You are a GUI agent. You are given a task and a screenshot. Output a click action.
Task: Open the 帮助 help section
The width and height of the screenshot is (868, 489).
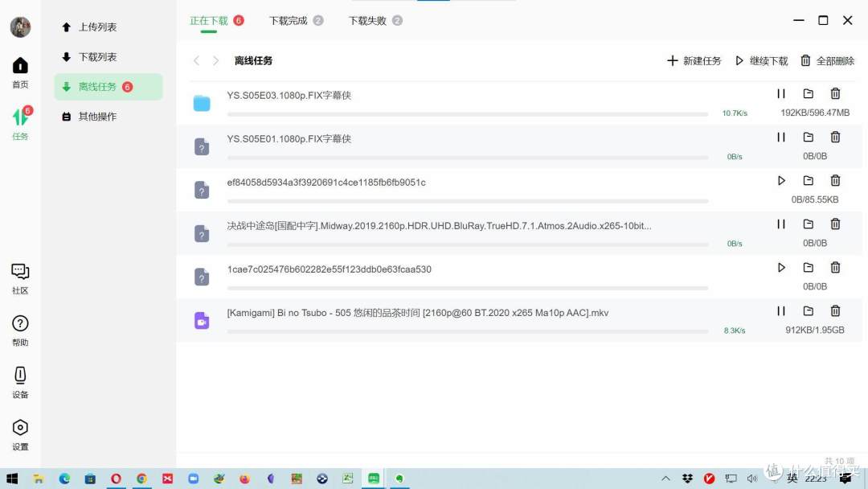pos(20,331)
